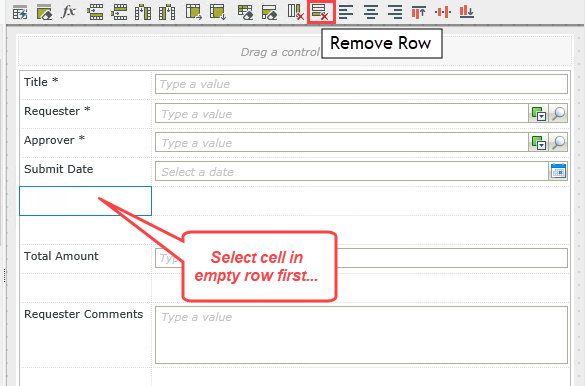Select the Submit Date label
Viewport: 585px width, 386px height.
59,169
